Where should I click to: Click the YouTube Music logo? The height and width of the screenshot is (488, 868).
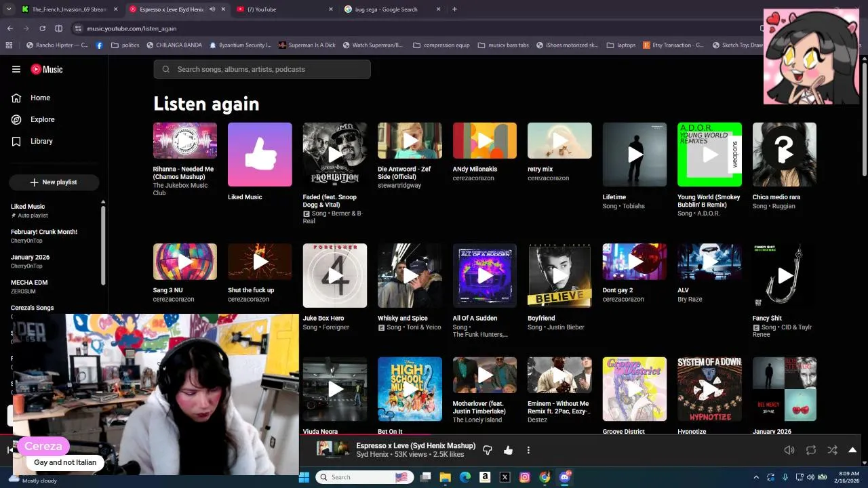47,69
